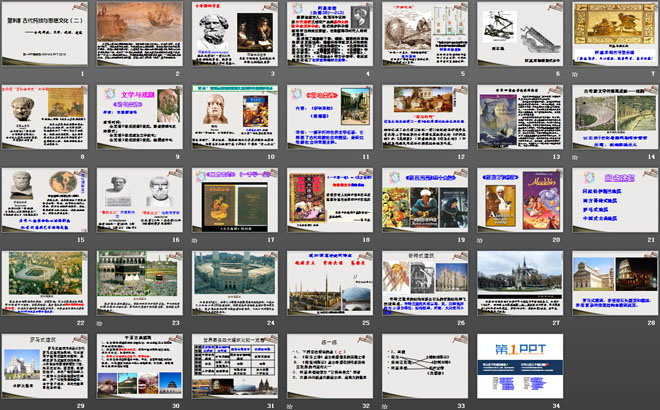Select slide 27 cathedral photo thumbnail
The image size is (660, 410).
tap(520, 283)
